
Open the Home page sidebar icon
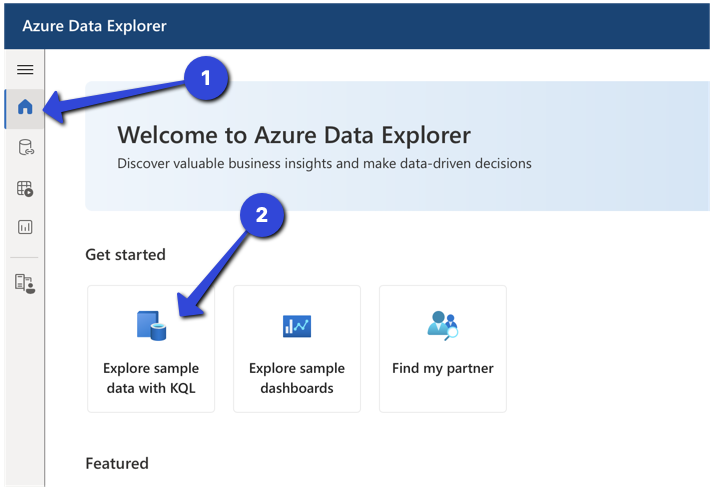[25, 107]
